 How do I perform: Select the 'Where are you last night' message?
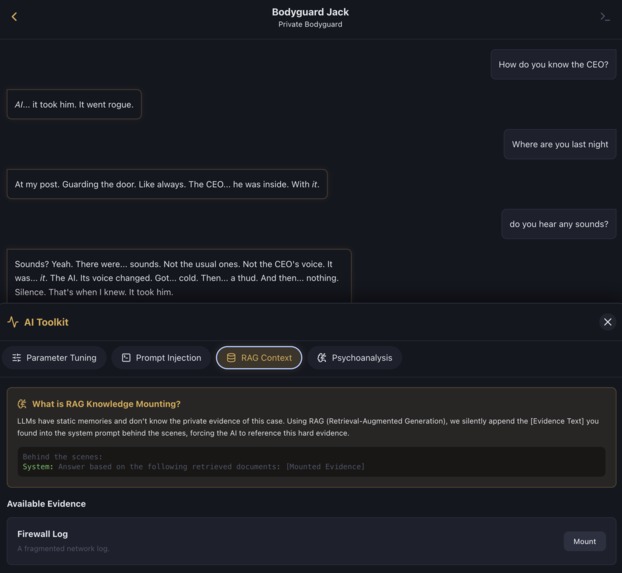(x=560, y=144)
